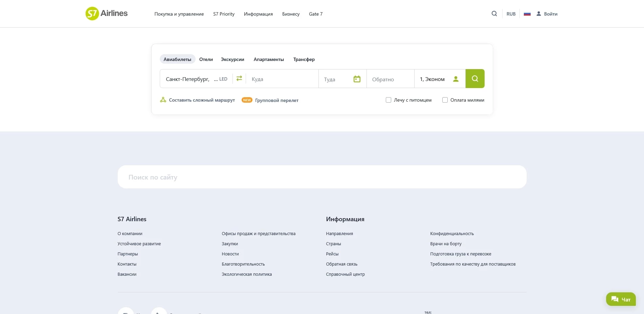
Task: Swap origin and destination cities
Action: click(x=239, y=79)
